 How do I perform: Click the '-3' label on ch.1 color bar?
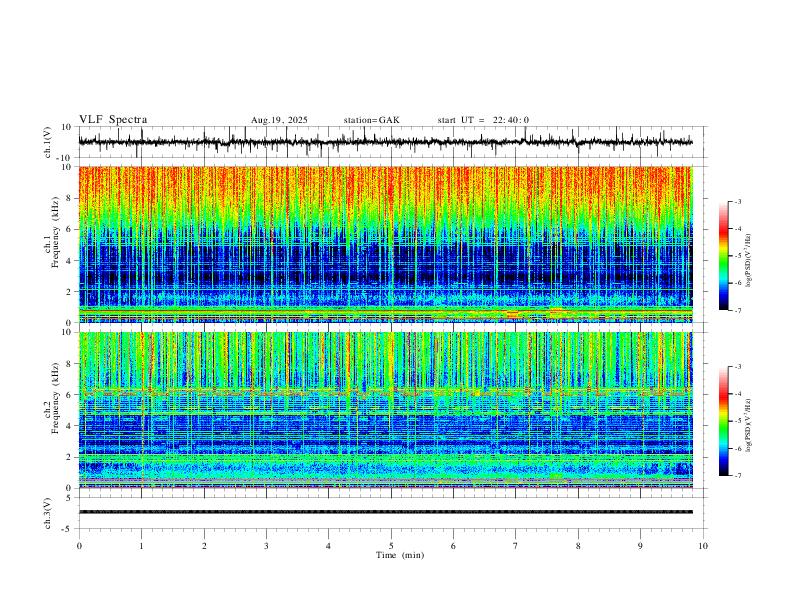click(737, 201)
